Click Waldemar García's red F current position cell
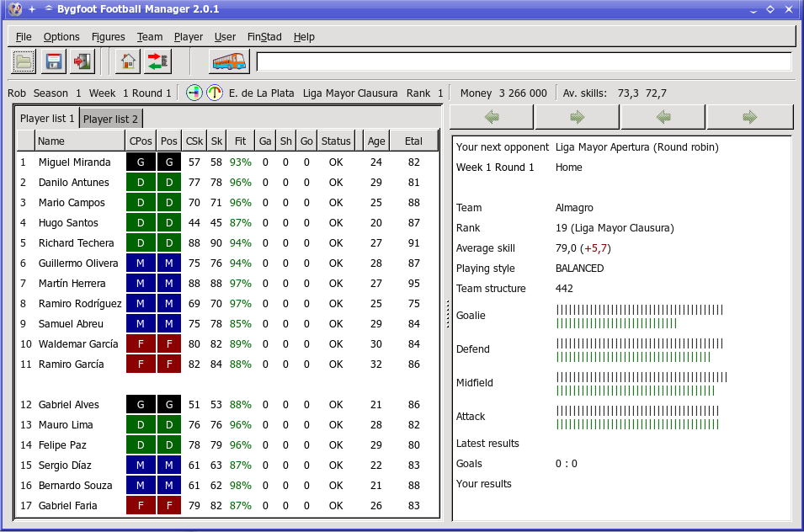 141,344
